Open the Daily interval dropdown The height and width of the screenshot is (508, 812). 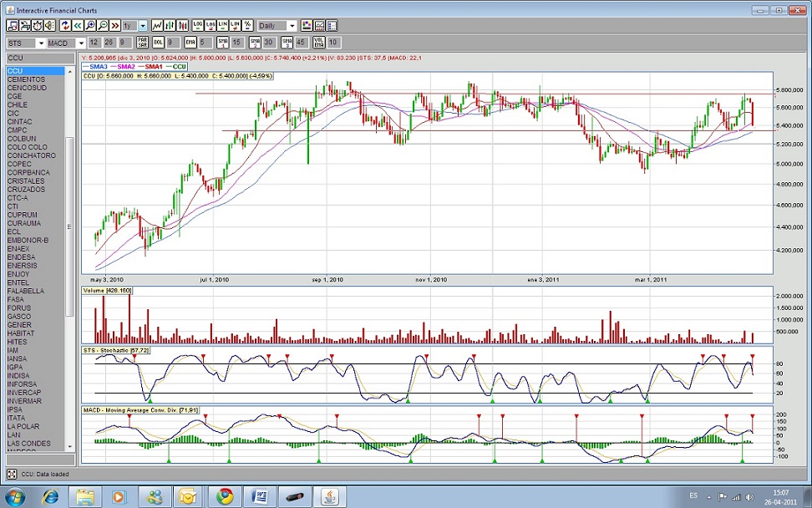point(292,25)
